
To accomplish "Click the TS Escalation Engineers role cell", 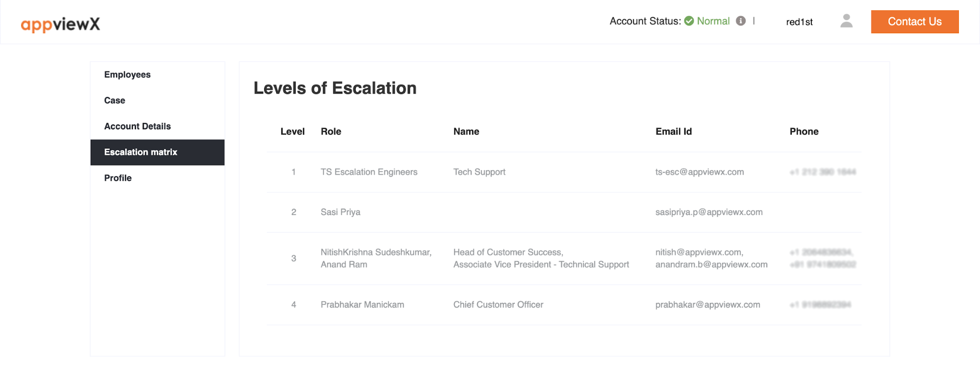I will 369,172.
